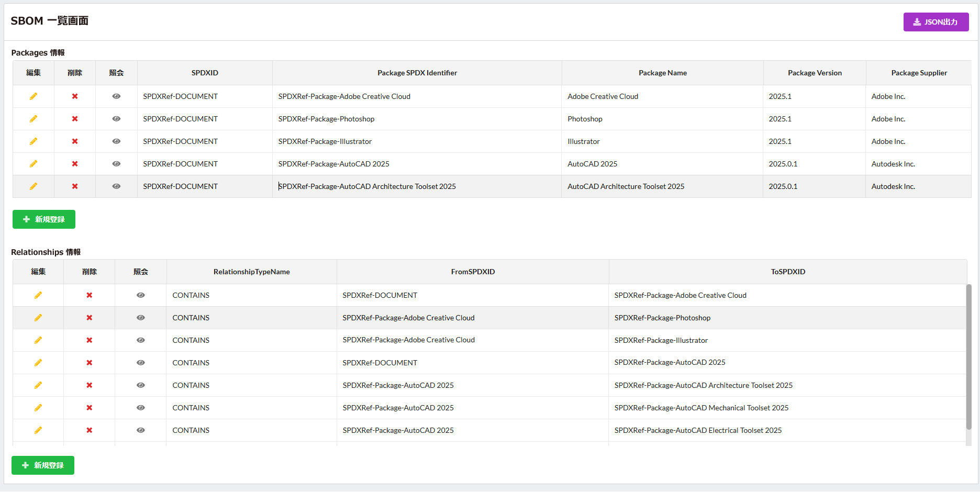Screen dimensions: 980x492
Task: View details of AutoCAD 2025 package
Action: (116, 164)
